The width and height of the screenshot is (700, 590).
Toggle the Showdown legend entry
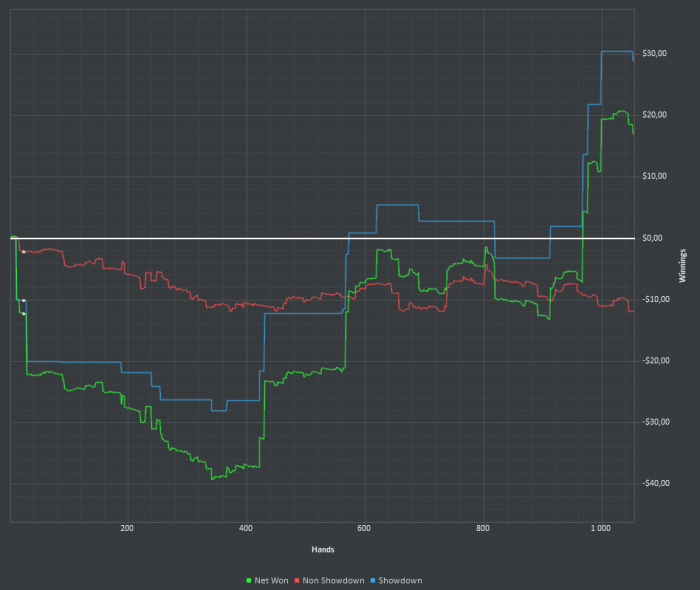point(396,581)
